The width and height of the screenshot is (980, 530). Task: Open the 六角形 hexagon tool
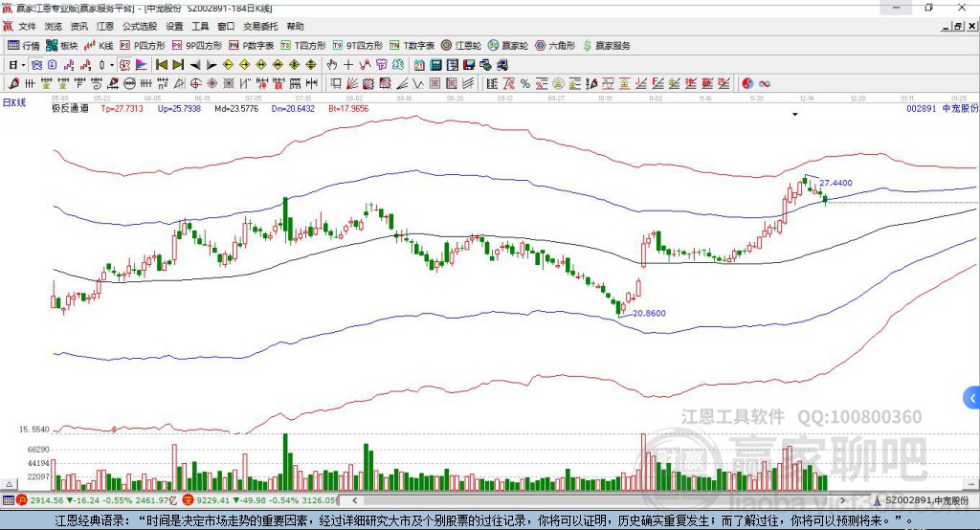555,46
